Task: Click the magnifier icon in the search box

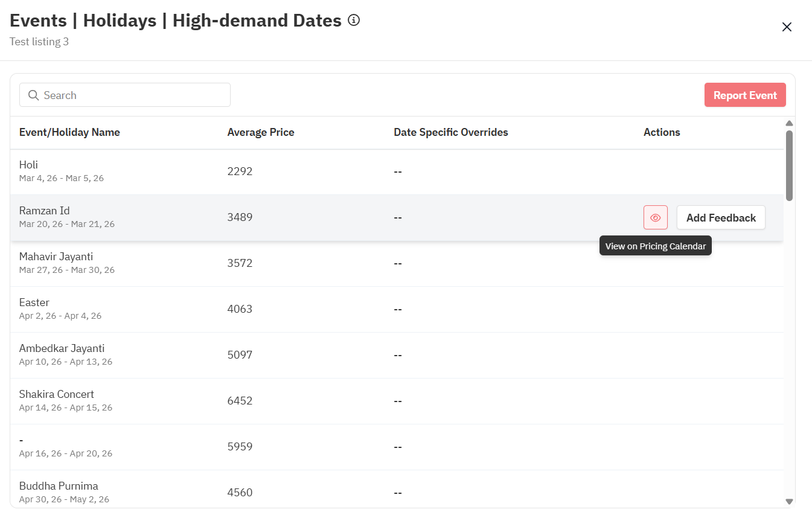Action: pos(34,95)
